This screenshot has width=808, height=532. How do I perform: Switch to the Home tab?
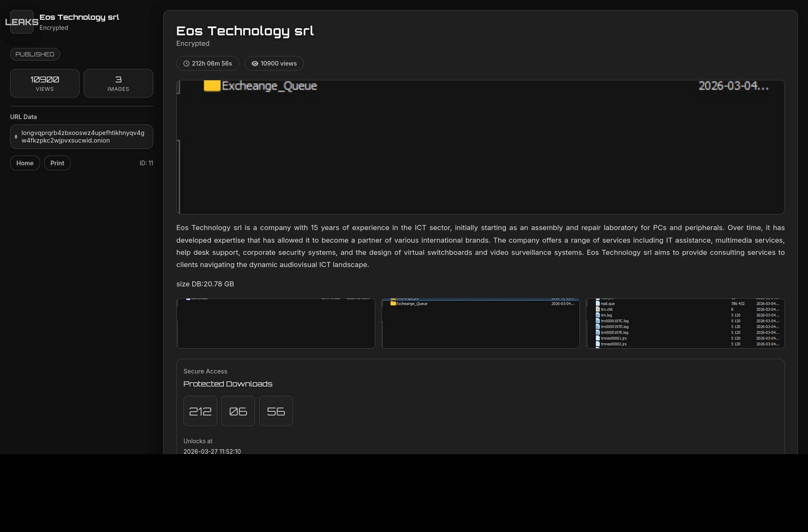[25, 163]
